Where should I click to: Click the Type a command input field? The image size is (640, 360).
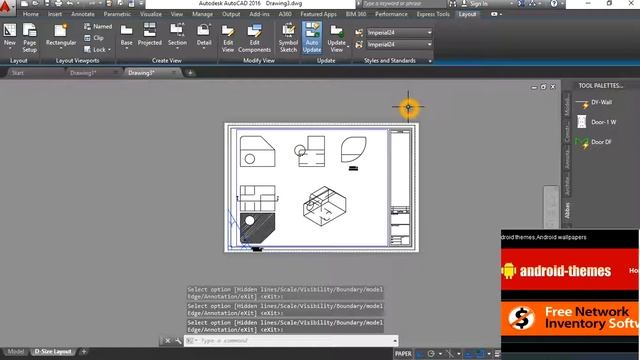290,341
